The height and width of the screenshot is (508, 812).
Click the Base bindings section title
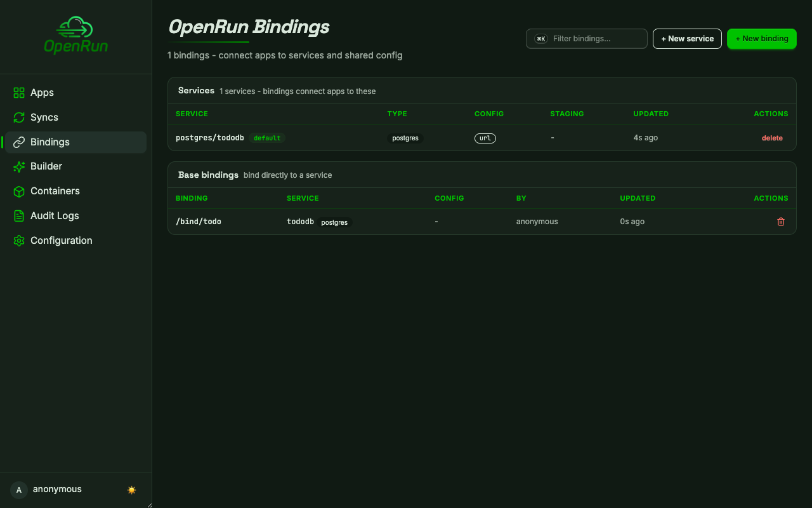pyautogui.click(x=208, y=175)
